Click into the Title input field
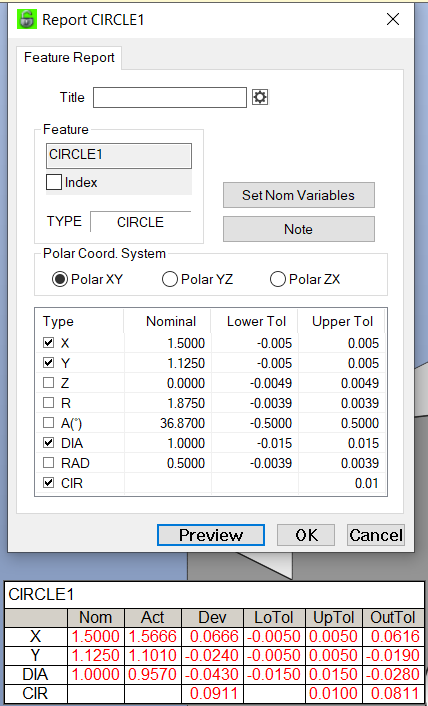Viewport: 428px width, 706px height. 170,98
